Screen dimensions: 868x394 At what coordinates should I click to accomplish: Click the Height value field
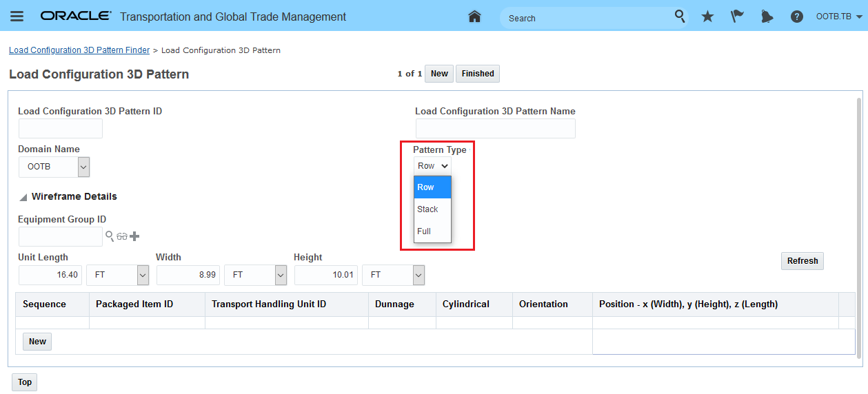(x=327, y=275)
